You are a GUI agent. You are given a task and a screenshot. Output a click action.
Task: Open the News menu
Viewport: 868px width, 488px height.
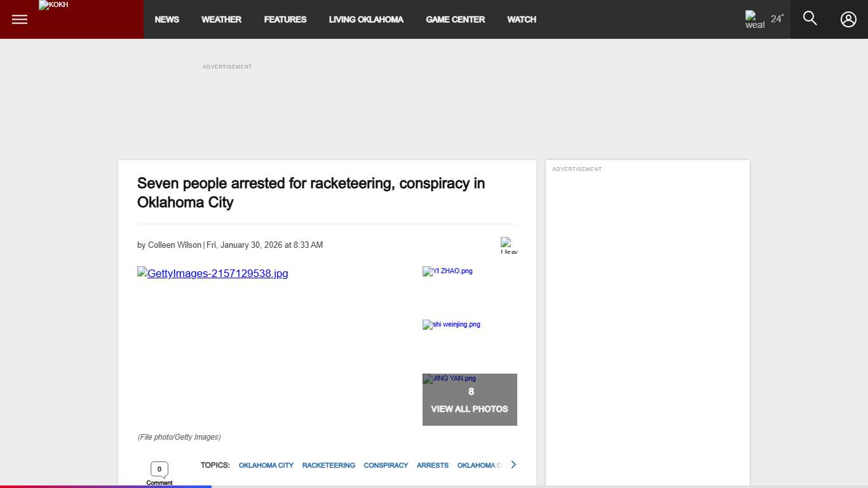coord(166,20)
